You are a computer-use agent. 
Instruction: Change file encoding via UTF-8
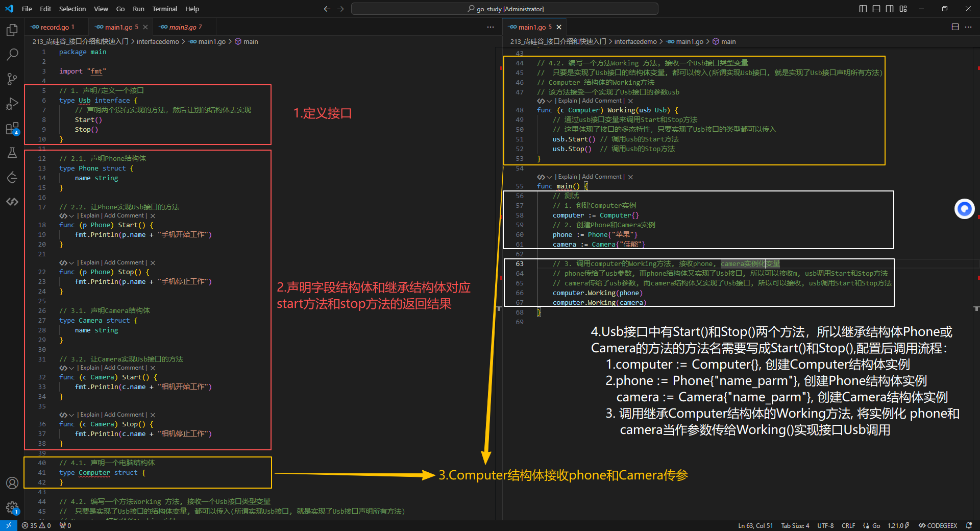click(x=825, y=525)
